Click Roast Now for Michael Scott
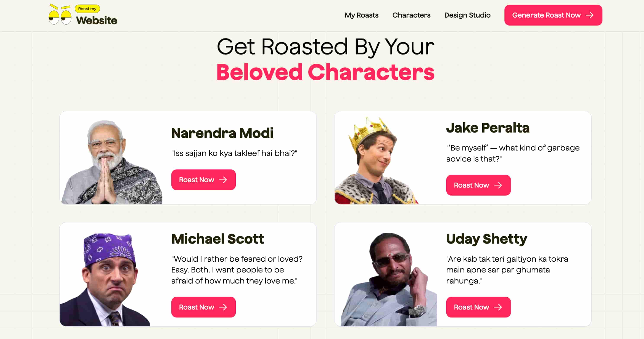 click(203, 307)
